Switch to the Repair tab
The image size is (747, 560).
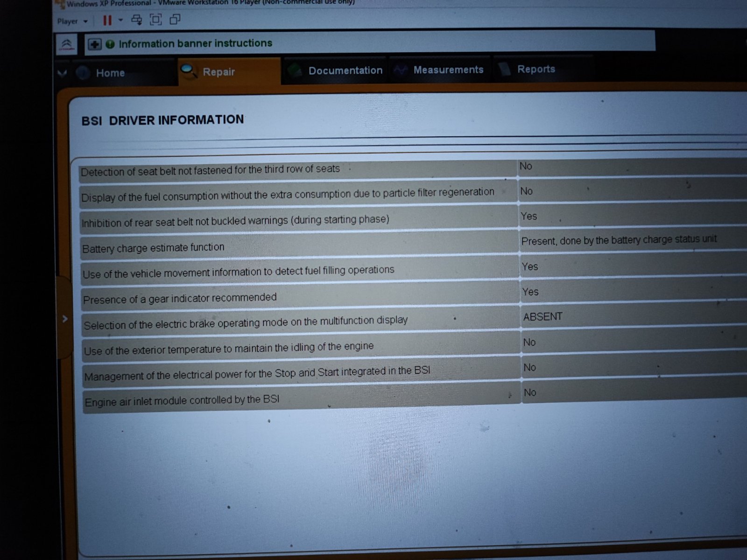point(229,71)
